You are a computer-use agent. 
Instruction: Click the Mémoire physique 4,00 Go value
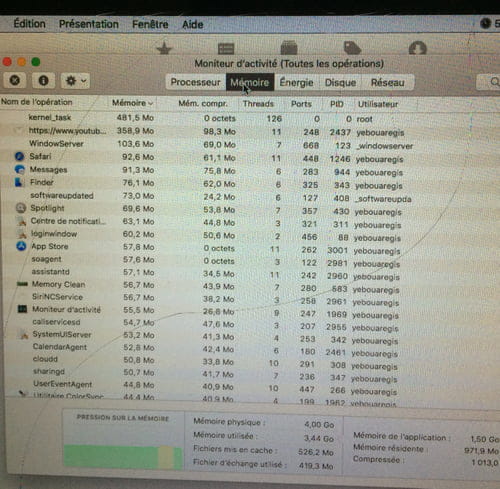pos(319,425)
